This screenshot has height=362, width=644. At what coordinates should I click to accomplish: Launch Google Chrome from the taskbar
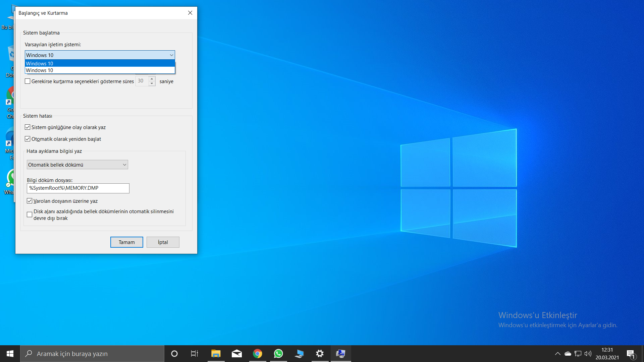[x=257, y=354]
